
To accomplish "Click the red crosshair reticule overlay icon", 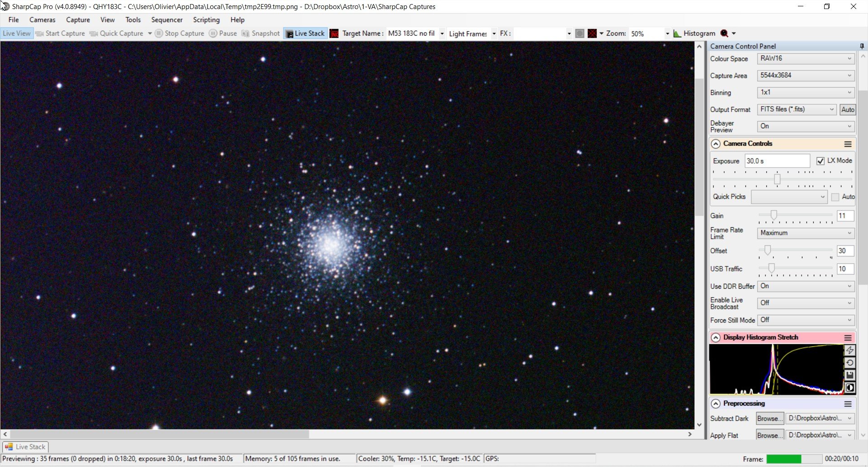I will 592,33.
